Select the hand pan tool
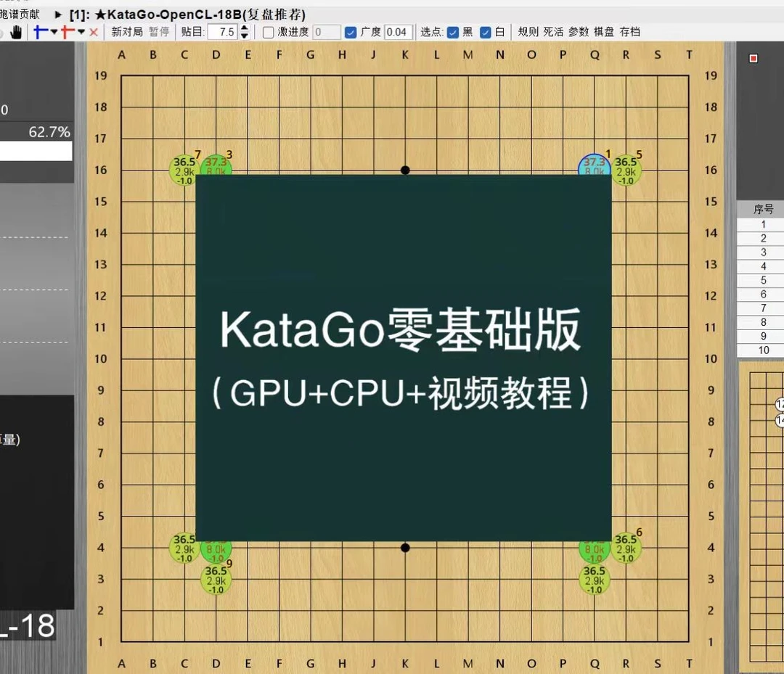784x674 pixels. (16, 31)
